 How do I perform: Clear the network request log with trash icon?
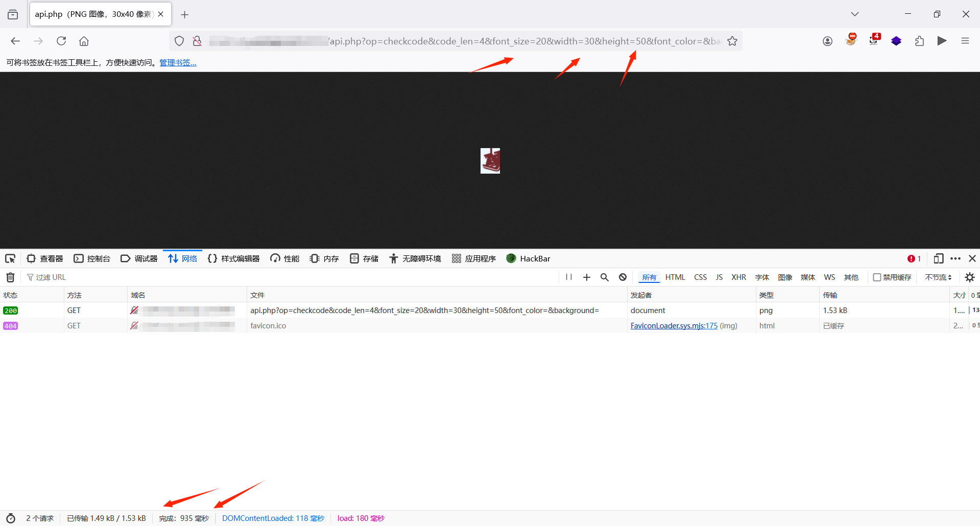[x=10, y=277]
